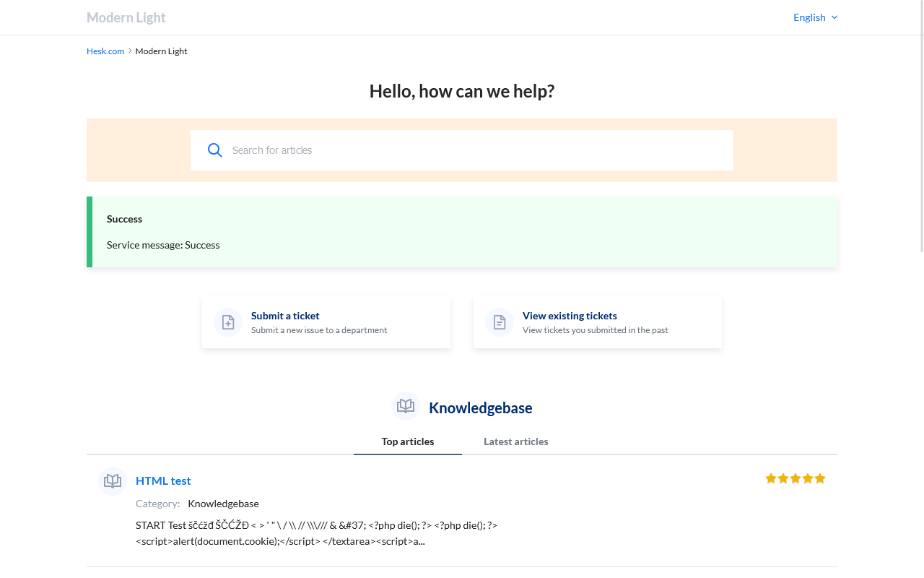Focus the Search for articles field
924x578 pixels.
click(476, 150)
